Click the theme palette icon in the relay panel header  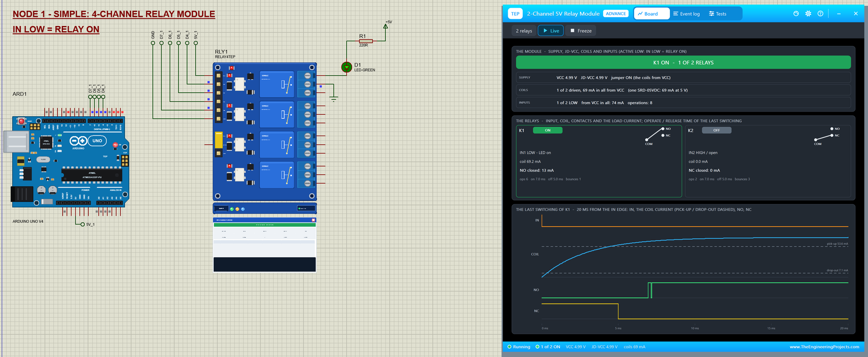point(796,14)
